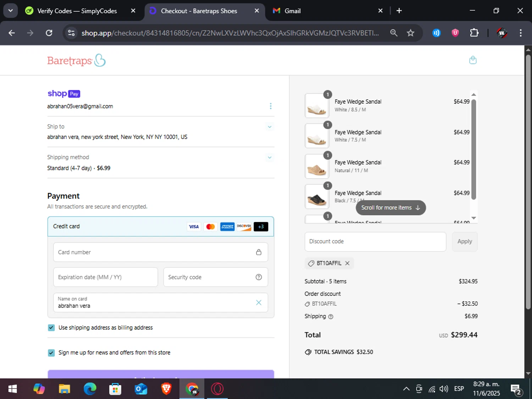Click the Amex card icon
Image resolution: width=532 pixels, height=399 pixels.
[x=227, y=227]
